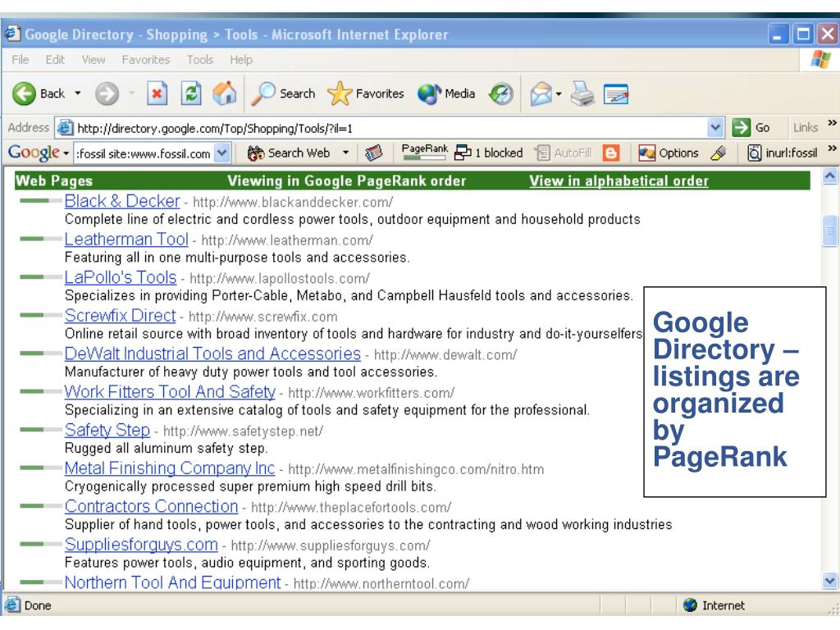Go to the Home page icon
The image size is (840, 630).
coord(225,94)
